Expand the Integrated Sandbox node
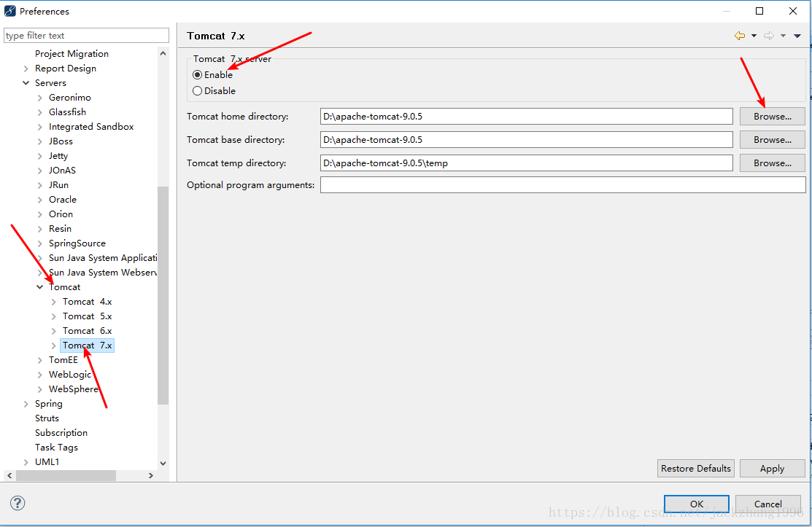The height and width of the screenshot is (527, 812). click(x=40, y=127)
